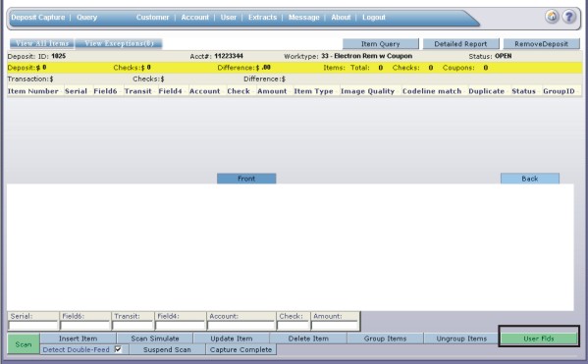Click the OPEN status value
This screenshot has height=364, width=588.
504,56
